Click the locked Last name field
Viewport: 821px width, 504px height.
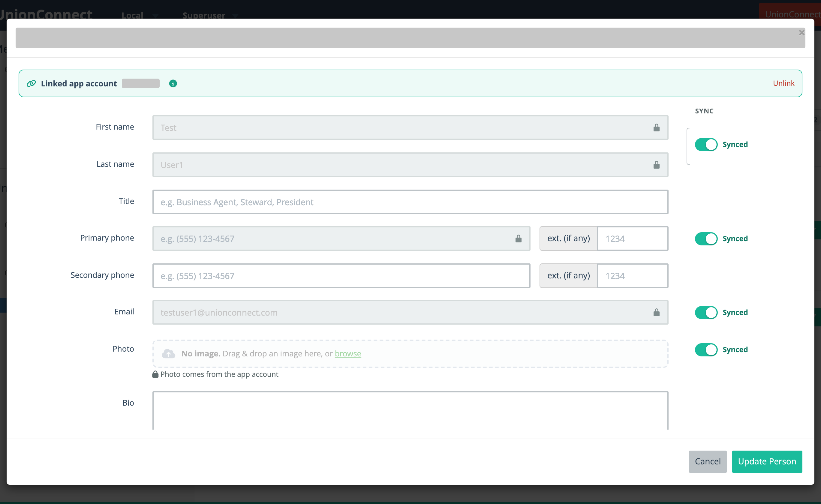pyautogui.click(x=410, y=165)
